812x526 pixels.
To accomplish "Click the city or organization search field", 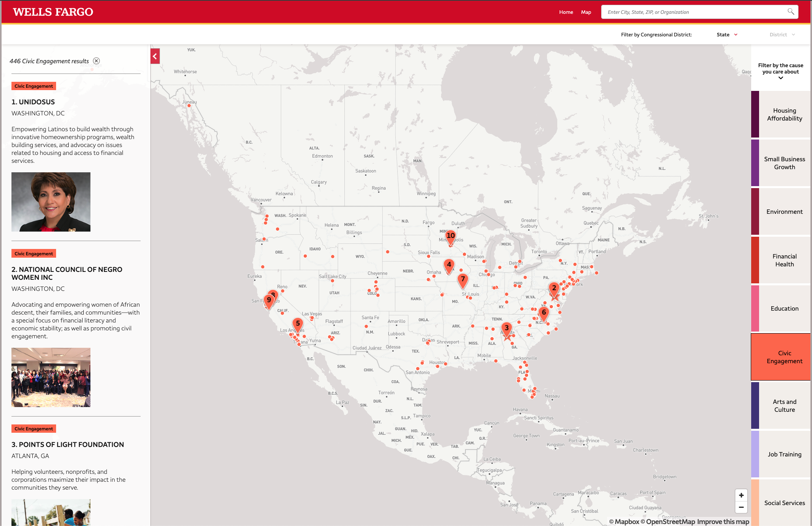I will pyautogui.click(x=691, y=12).
